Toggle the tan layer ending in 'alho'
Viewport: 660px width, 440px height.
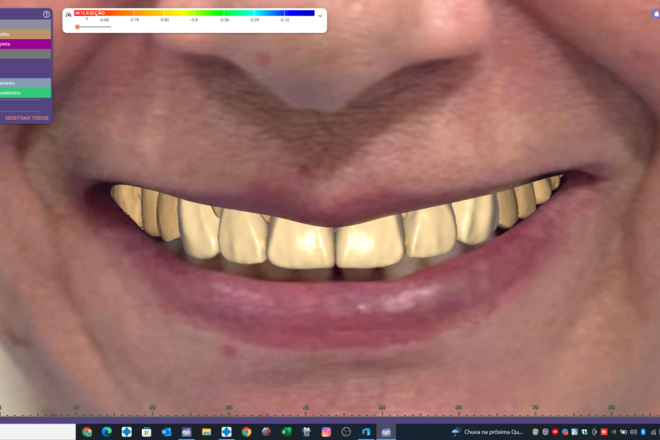tap(25, 34)
